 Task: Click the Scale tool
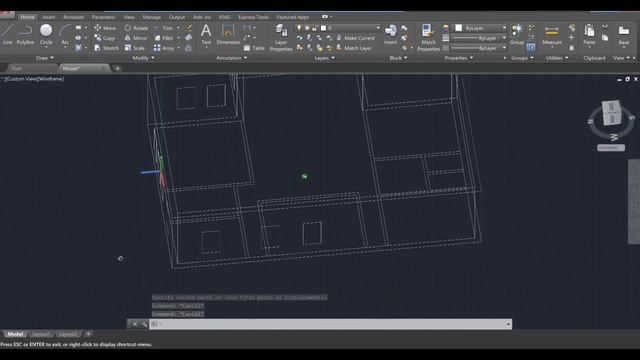pos(135,48)
